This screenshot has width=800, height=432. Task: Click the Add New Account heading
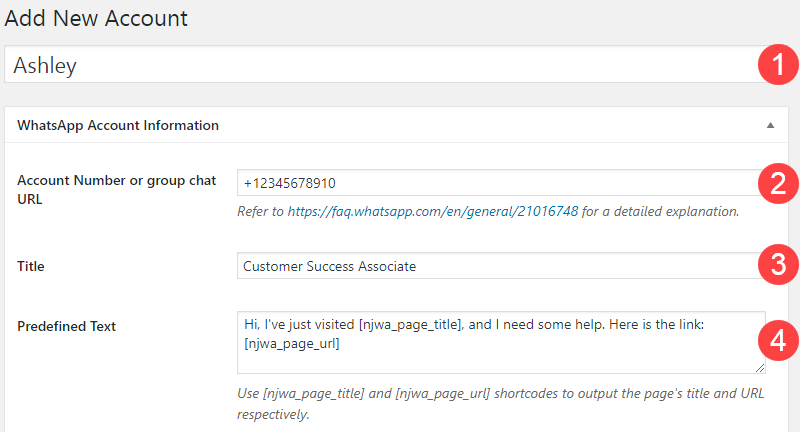[x=96, y=18]
